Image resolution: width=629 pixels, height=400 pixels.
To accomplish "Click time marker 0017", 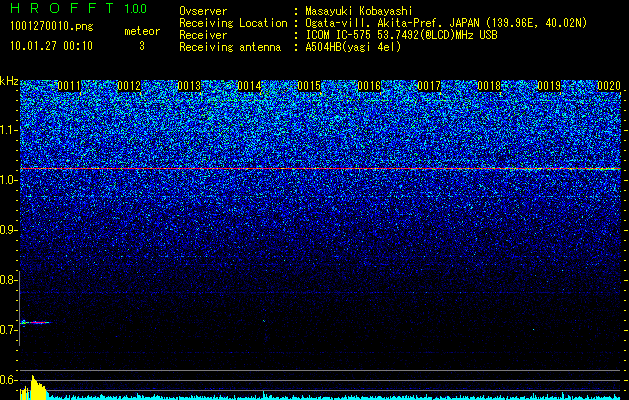I will (429, 86).
